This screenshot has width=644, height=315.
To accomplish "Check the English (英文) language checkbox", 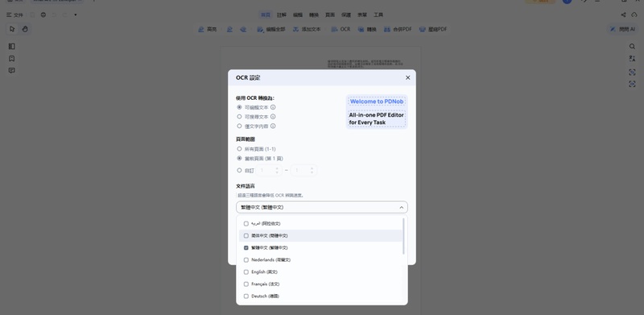I will coord(246,271).
